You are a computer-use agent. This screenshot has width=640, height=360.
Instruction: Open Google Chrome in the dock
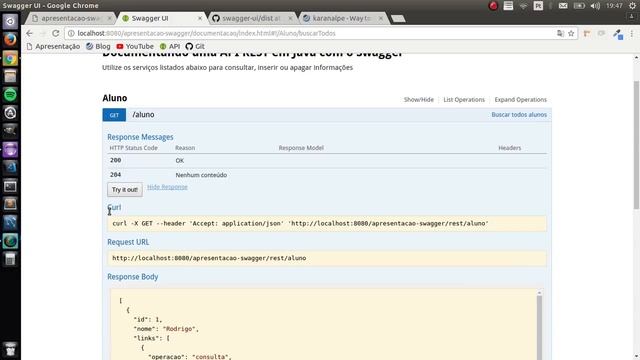pos(10,58)
